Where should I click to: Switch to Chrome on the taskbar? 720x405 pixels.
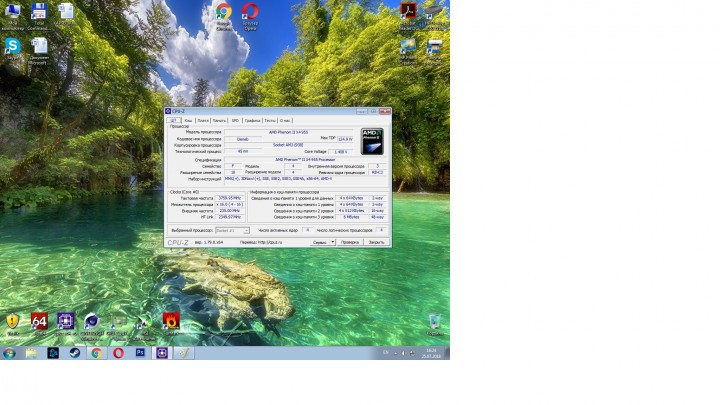pyautogui.click(x=96, y=353)
